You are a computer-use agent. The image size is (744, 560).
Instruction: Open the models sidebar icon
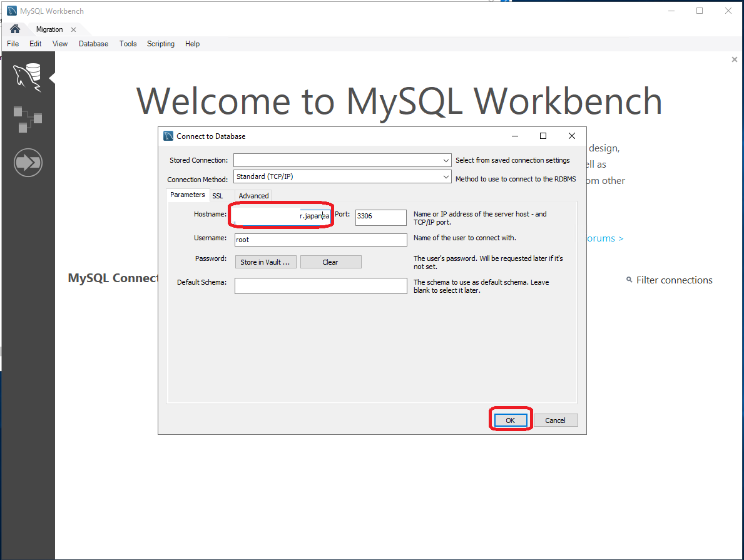[28, 119]
